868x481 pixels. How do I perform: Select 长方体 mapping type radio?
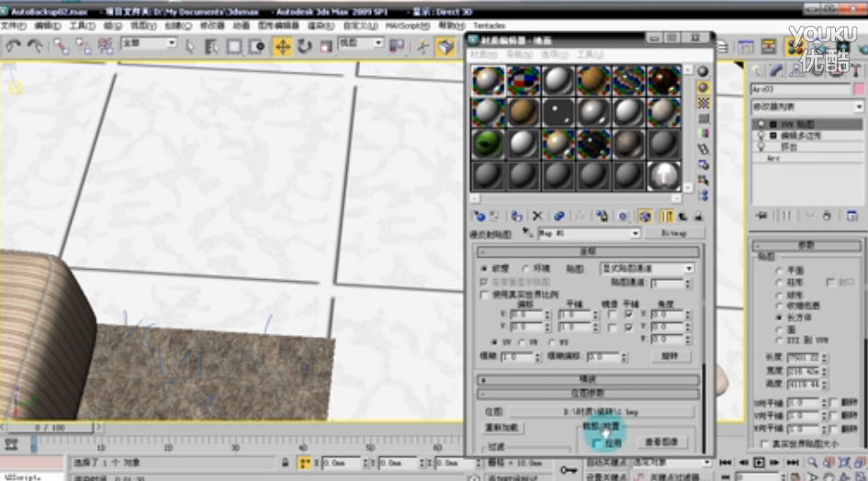coord(779,318)
